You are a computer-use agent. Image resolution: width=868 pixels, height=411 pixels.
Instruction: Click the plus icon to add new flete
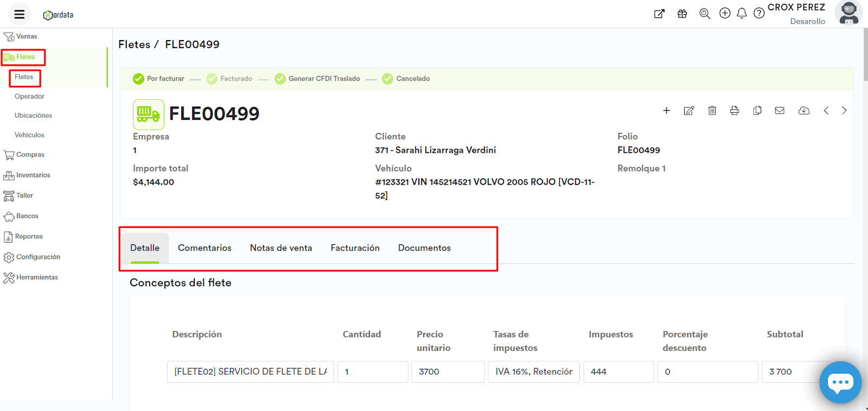point(666,111)
